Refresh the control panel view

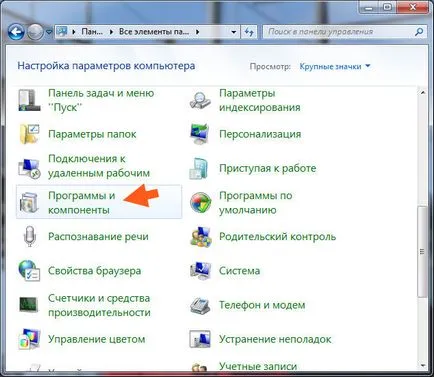pyautogui.click(x=249, y=32)
